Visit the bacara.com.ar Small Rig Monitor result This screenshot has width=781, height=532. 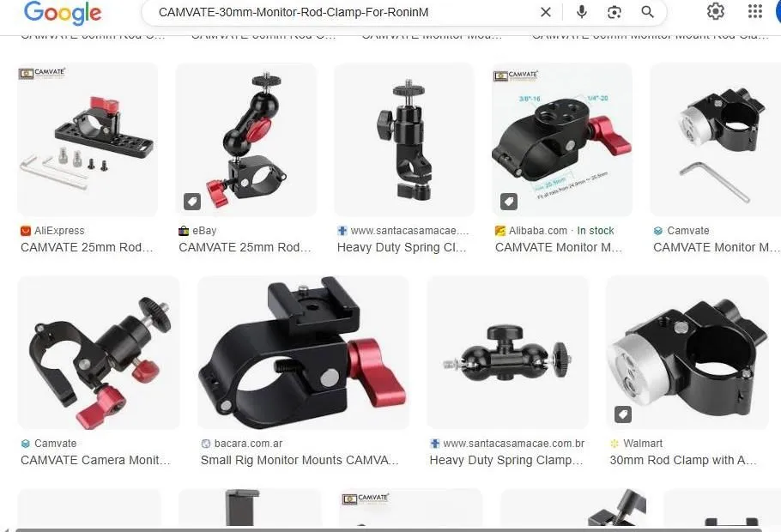[x=300, y=460]
